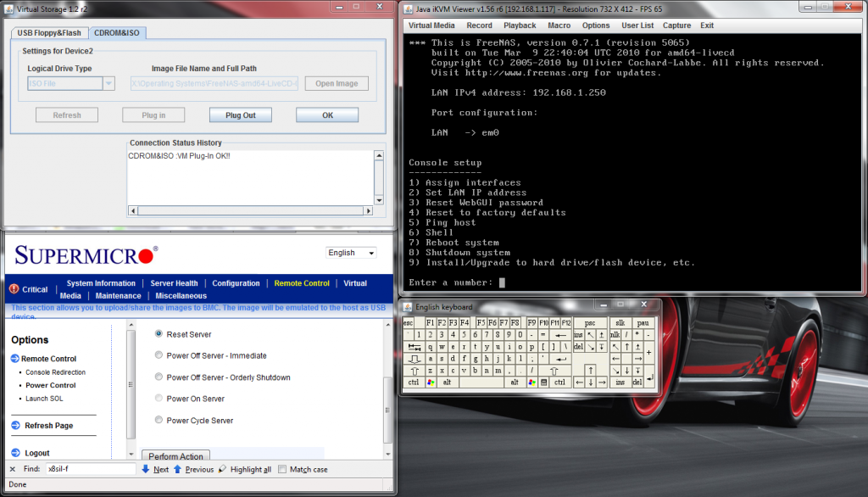Enable the Match case checkbox

(282, 469)
